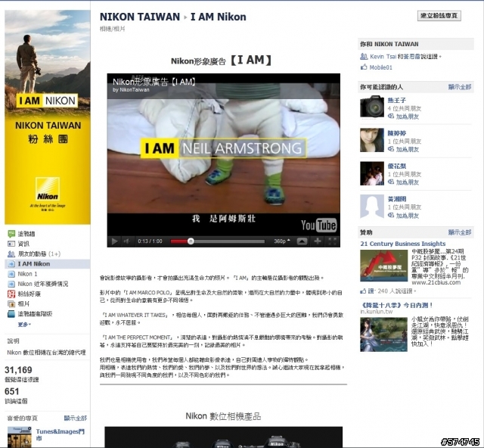Click the video title Nikon形象廣告 overlay
The image size is (484, 448).
pyautogui.click(x=154, y=82)
